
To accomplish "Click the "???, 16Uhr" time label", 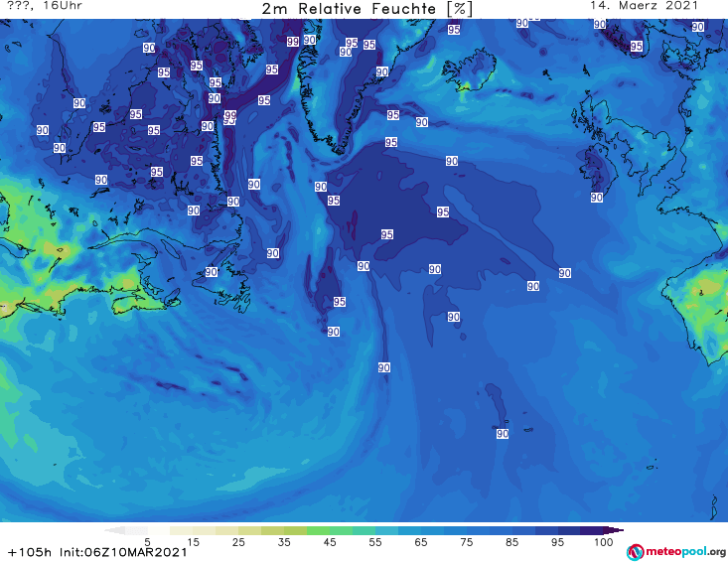I will [x=45, y=6].
